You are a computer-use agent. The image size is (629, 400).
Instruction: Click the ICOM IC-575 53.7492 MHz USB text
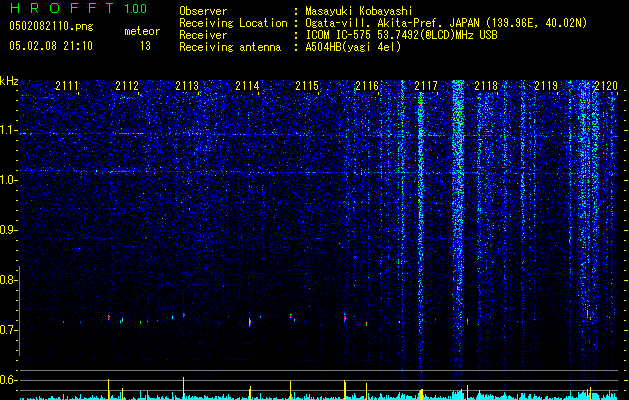pyautogui.click(x=401, y=35)
